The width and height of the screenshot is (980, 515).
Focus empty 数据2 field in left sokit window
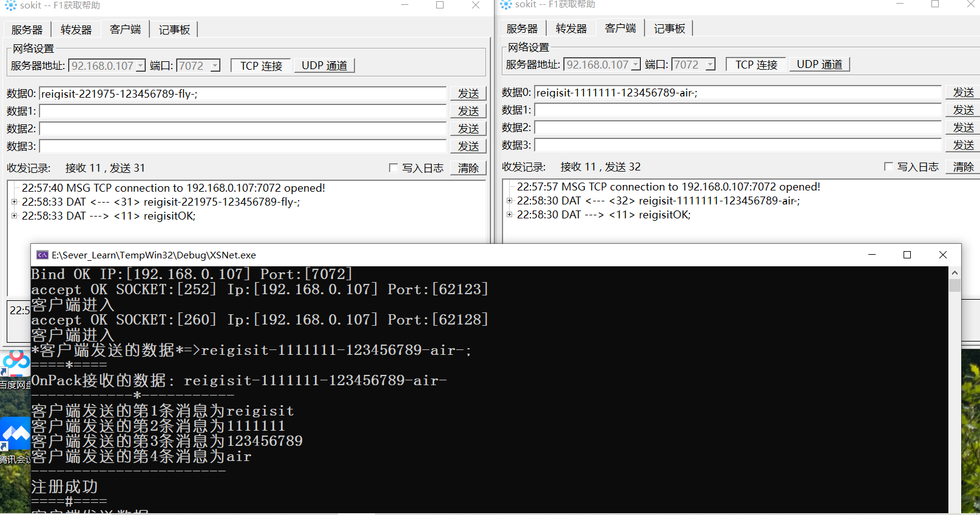point(243,129)
